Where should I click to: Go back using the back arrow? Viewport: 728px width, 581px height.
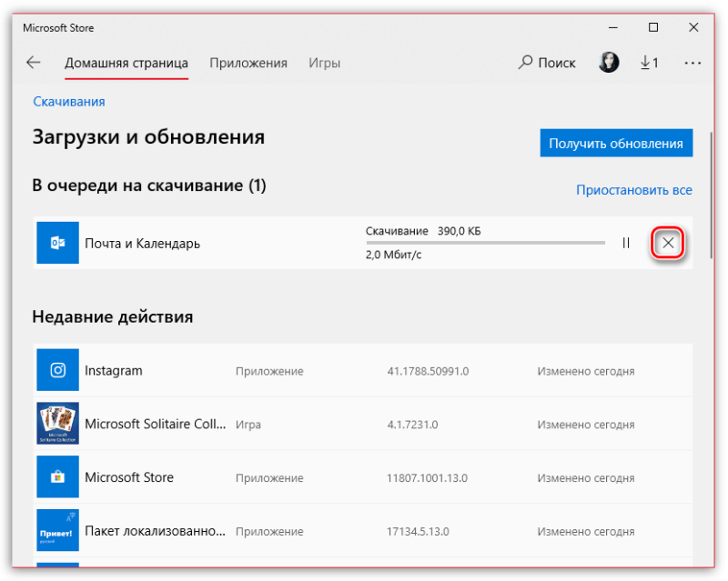coord(34,62)
